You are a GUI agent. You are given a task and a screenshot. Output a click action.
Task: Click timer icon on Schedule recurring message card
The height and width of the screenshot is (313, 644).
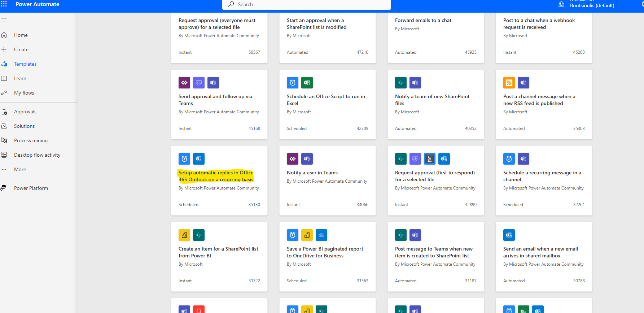509,159
